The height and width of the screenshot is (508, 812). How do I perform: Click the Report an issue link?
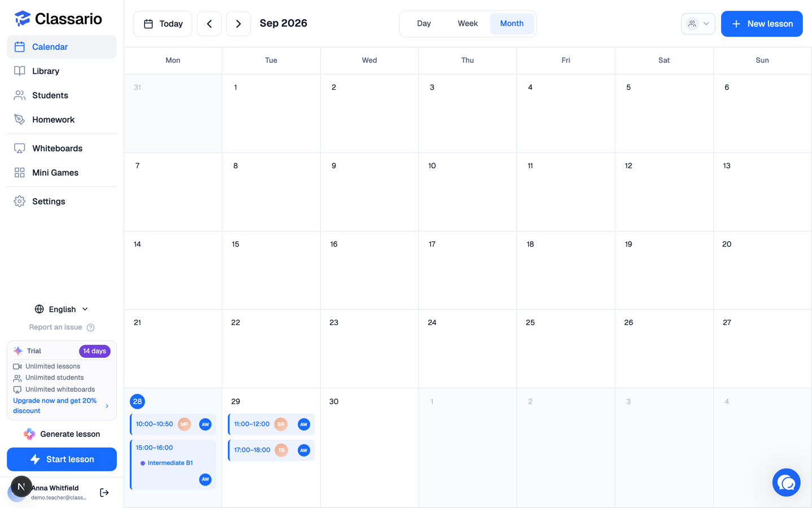(56, 327)
